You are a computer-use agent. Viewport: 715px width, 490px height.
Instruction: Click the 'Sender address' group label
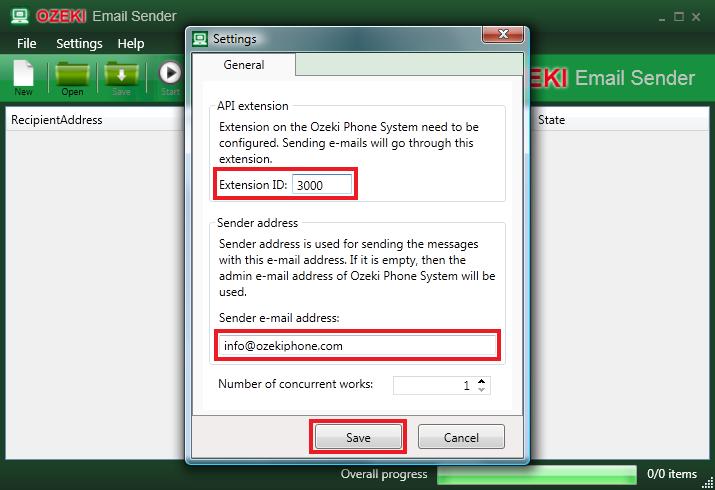257,223
